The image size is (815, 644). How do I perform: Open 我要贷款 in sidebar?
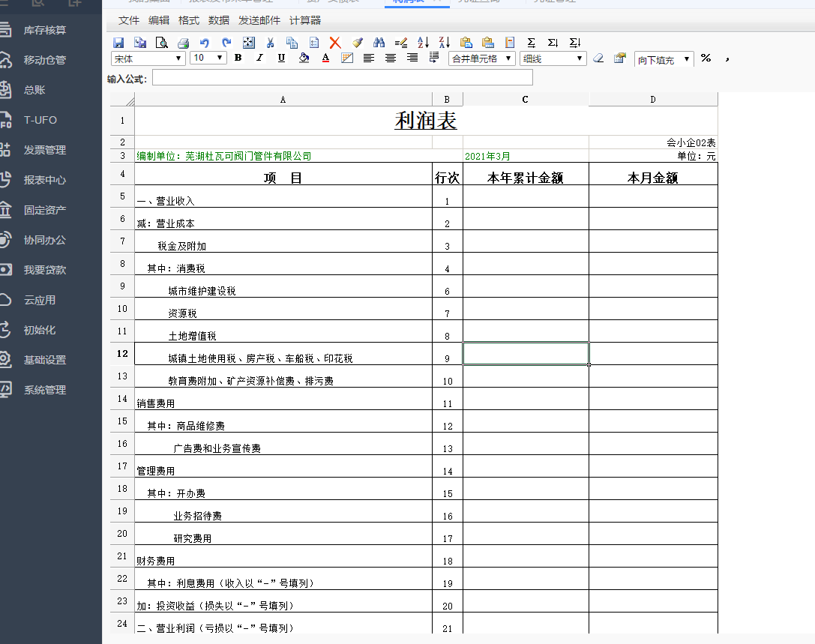(45, 270)
